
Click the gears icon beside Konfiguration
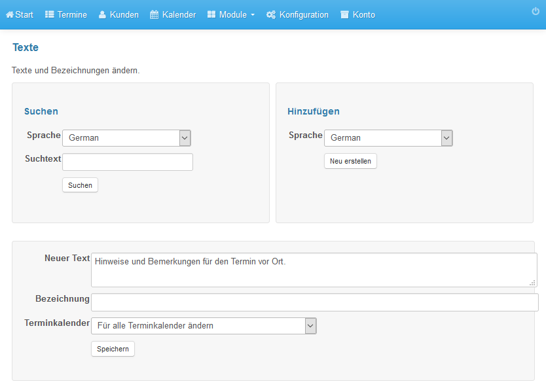pos(271,14)
